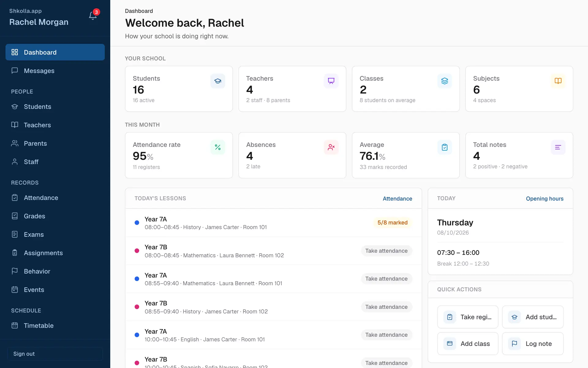The width and height of the screenshot is (588, 368).
Task: Click the Attendance clipboard icon in sidebar
Action: click(x=15, y=197)
